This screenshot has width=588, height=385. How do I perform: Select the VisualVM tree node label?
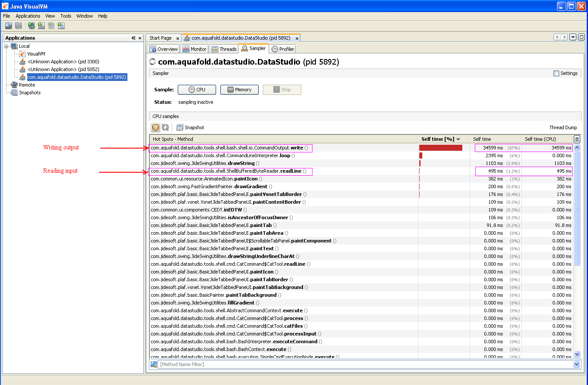pos(36,54)
